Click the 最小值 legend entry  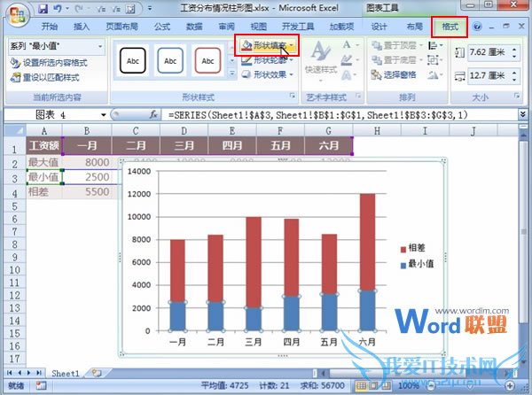tap(417, 264)
